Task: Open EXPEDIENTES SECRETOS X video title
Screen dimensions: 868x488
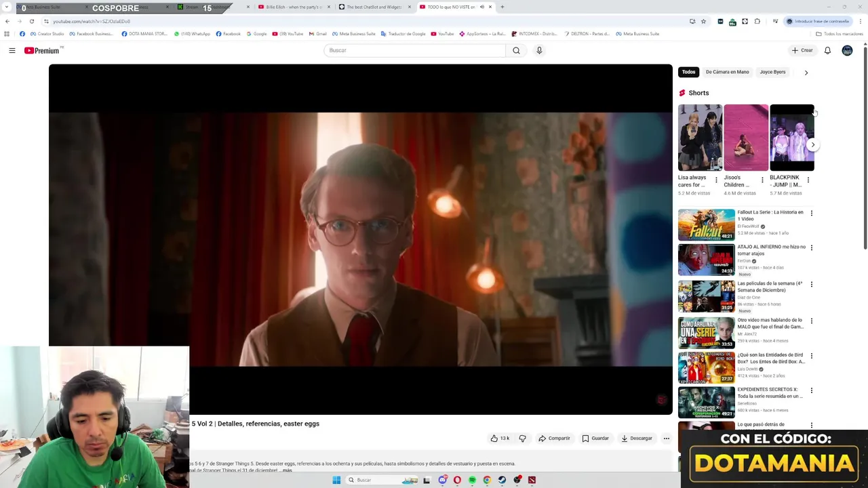Action: click(770, 393)
